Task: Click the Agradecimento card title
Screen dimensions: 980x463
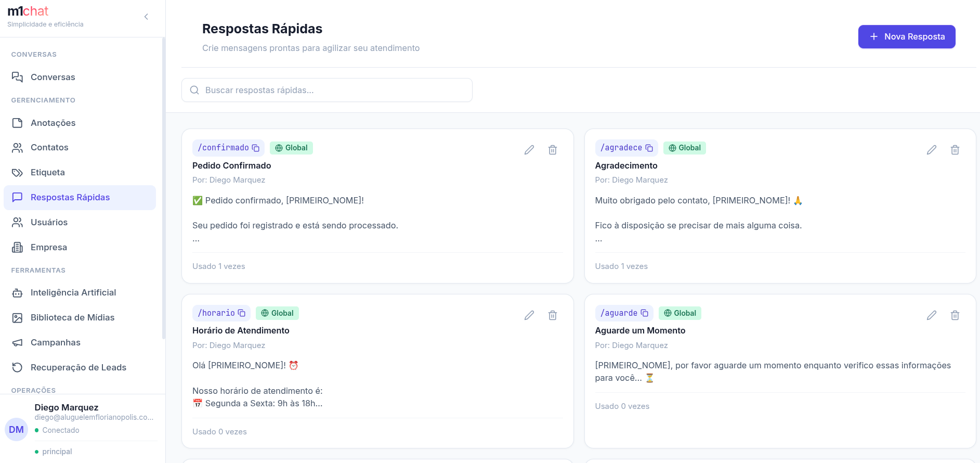Action: [626, 165]
